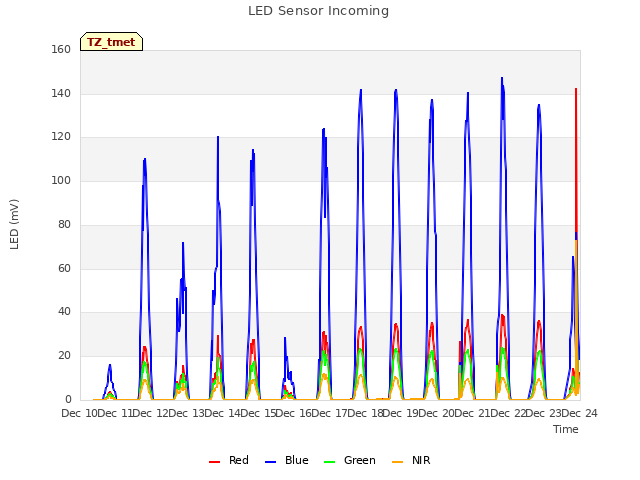Click the 60 y-axis tick label
This screenshot has height=480, width=640.
point(64,268)
